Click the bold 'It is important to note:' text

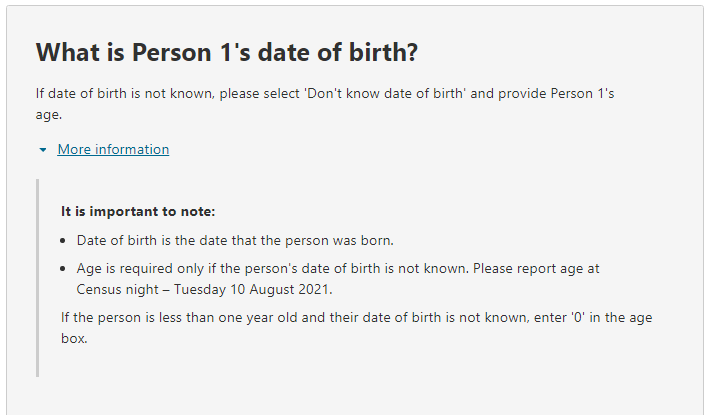pyautogui.click(x=138, y=211)
